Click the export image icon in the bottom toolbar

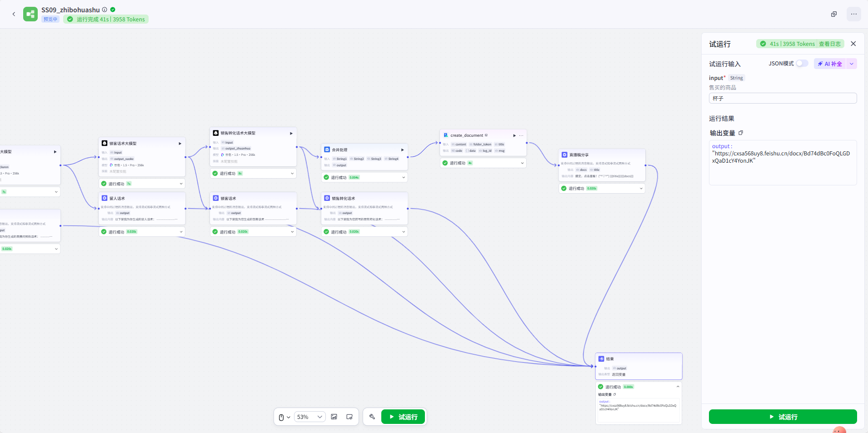334,417
